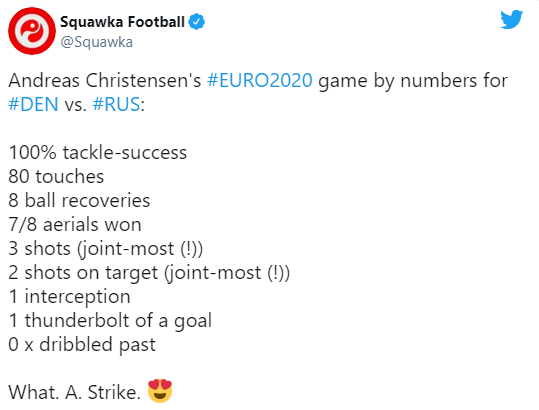Image resolution: width=539 pixels, height=410 pixels.
Task: Click the '2 shots on target' line
Action: pyautogui.click(x=149, y=273)
